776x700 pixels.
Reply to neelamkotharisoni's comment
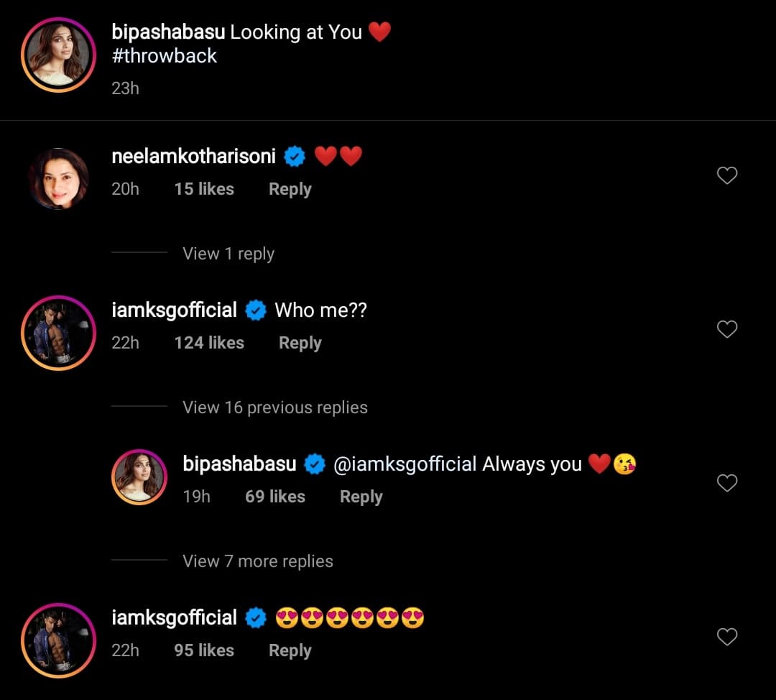(x=290, y=189)
